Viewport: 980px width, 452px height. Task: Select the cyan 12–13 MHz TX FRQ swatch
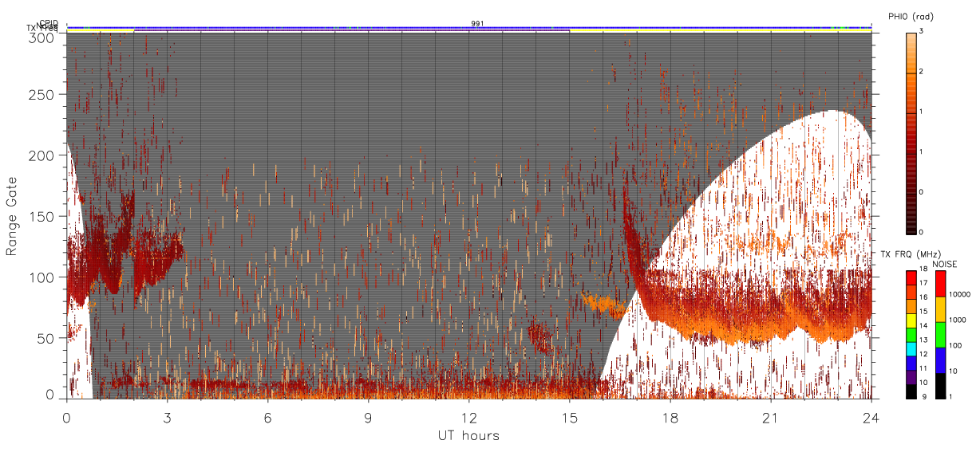(910, 349)
